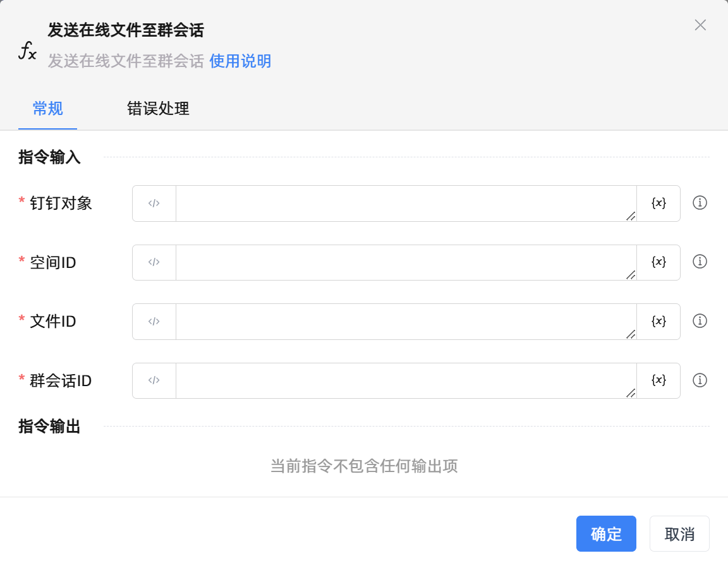This screenshot has width=728, height=570.
Task: Close the dialog with the X button
Action: [700, 25]
